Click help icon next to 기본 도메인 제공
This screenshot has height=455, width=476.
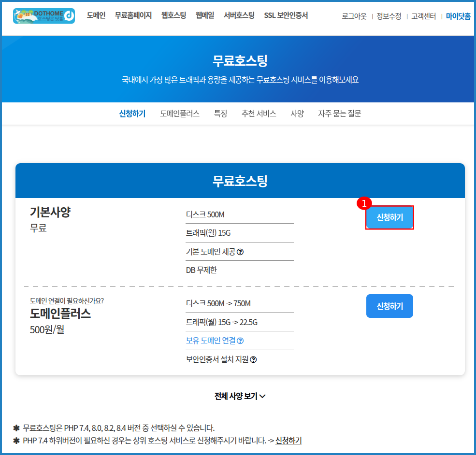[240, 252]
